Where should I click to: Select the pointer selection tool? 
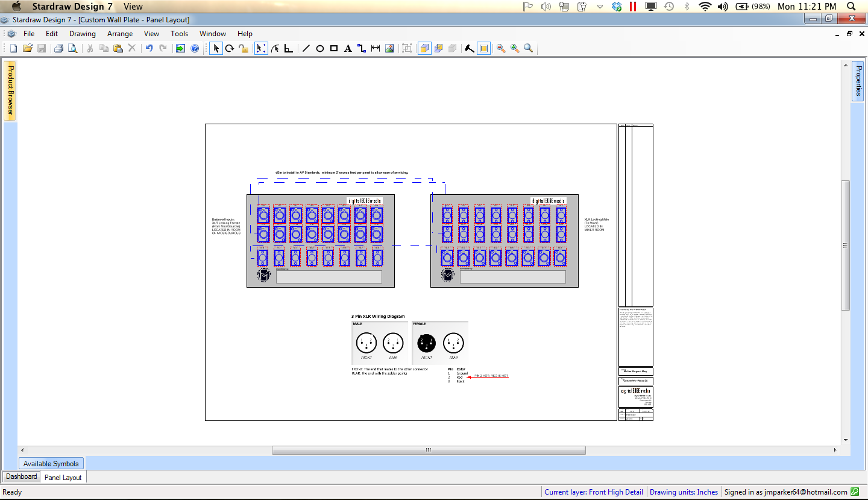click(216, 48)
